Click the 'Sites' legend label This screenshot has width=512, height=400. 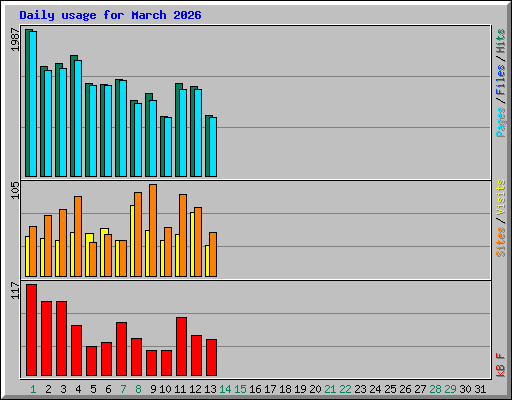click(500, 242)
